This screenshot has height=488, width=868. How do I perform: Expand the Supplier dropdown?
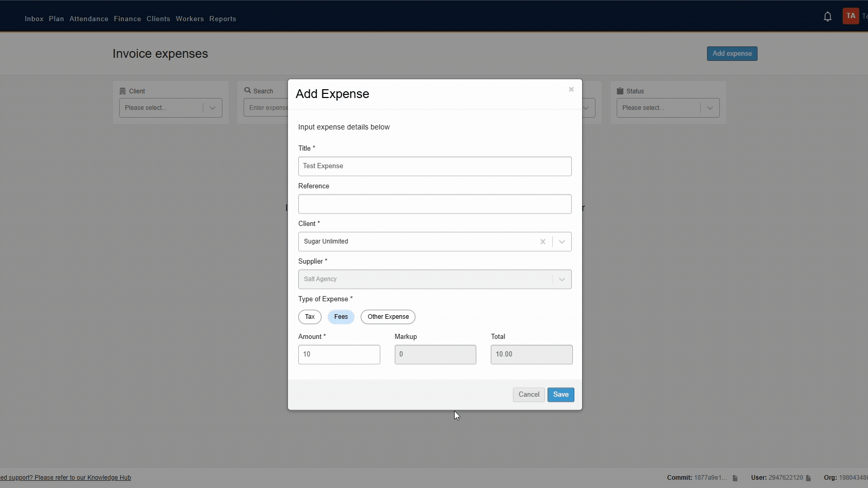tap(562, 279)
